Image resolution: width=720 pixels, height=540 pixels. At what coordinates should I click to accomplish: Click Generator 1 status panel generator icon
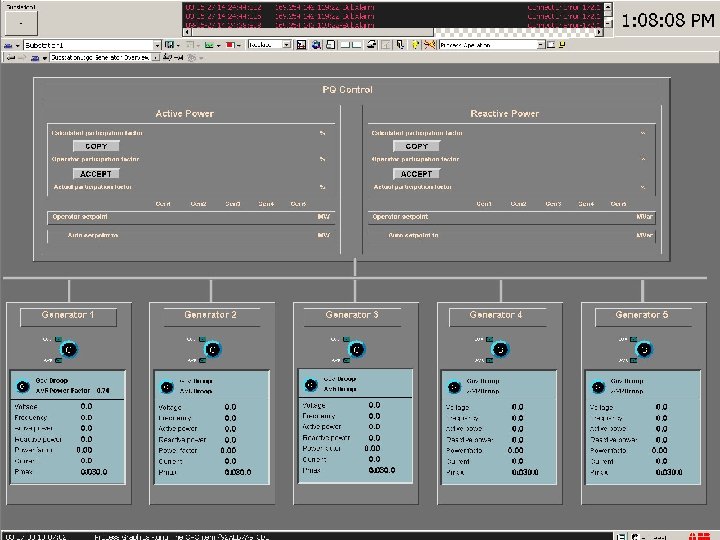point(23,387)
